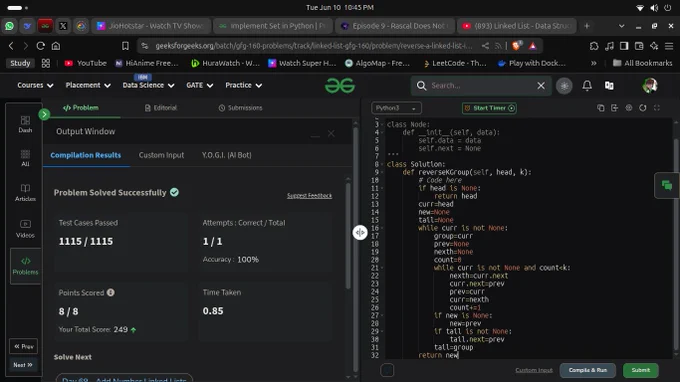Share this page via address bar icon
The height and width of the screenshot is (382, 680).
485,46
